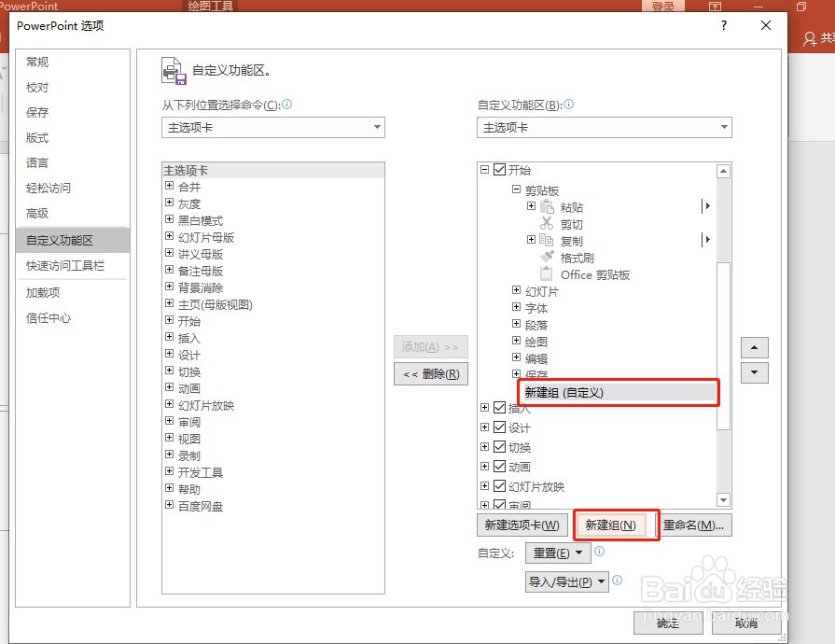Select 背景消除 in left command list

(201, 287)
